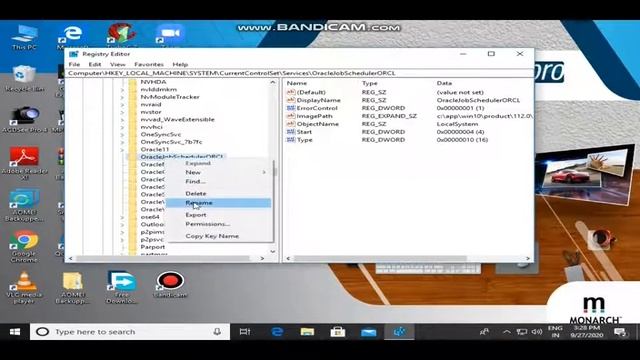Click the values pane's horizontal scroll right arrow
The height and width of the screenshot is (360, 640).
[x=528, y=258]
